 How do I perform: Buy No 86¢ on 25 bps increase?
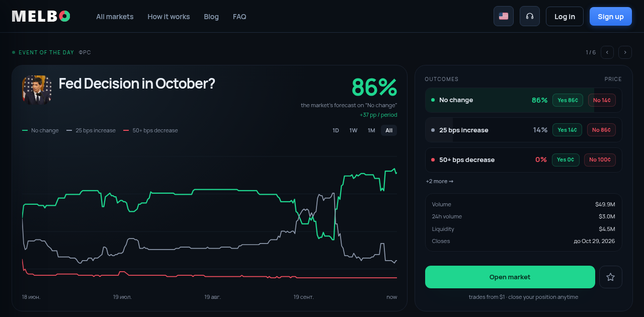pyautogui.click(x=602, y=130)
